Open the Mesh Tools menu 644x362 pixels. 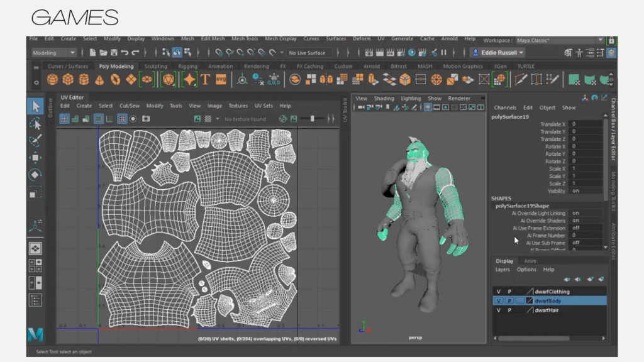(x=245, y=38)
